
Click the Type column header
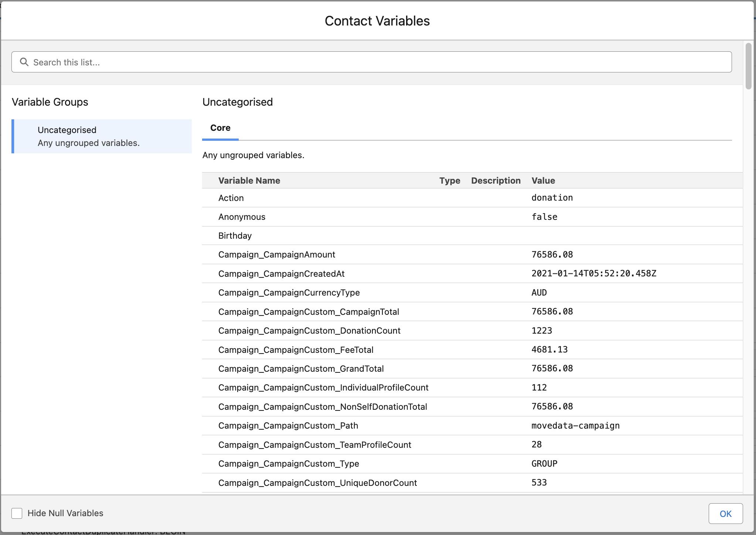point(450,181)
